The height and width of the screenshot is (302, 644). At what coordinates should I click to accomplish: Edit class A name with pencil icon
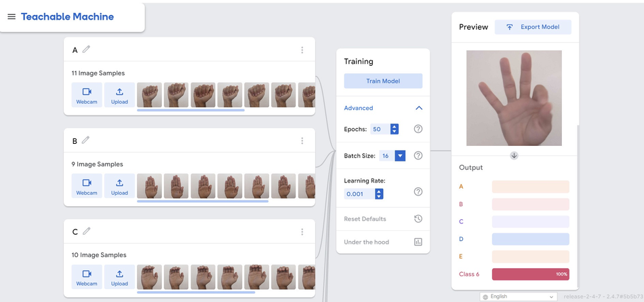pyautogui.click(x=86, y=50)
